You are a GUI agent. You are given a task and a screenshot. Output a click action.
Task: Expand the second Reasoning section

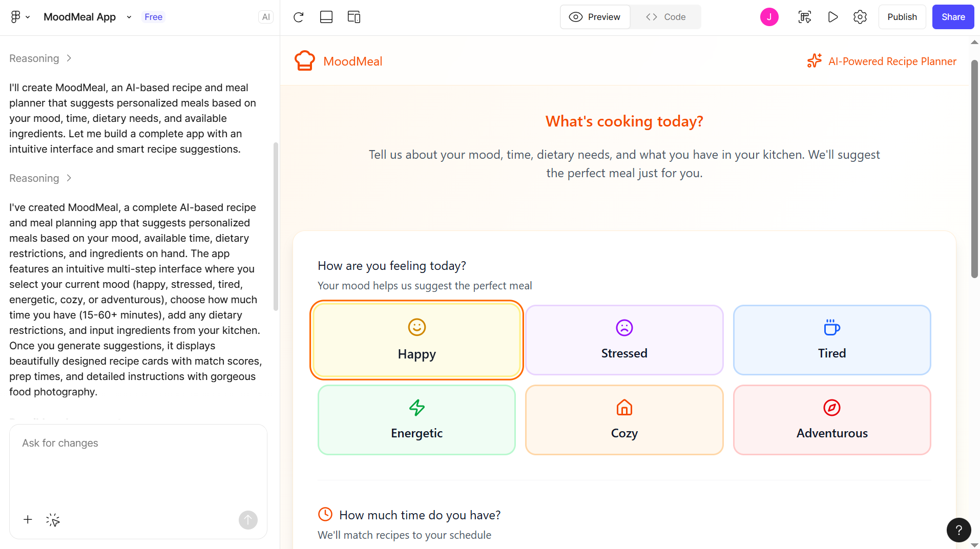(40, 178)
